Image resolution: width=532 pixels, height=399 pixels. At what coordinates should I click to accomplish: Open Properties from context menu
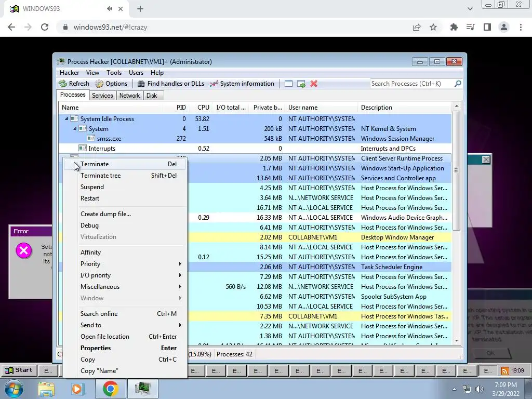click(x=125, y=348)
